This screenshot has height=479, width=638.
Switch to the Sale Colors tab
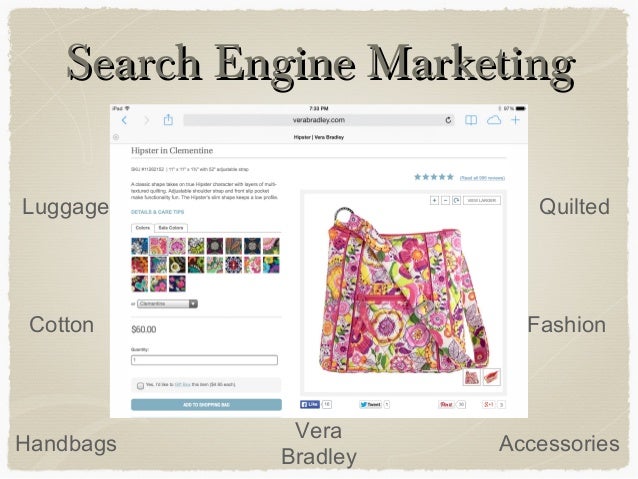point(171,228)
